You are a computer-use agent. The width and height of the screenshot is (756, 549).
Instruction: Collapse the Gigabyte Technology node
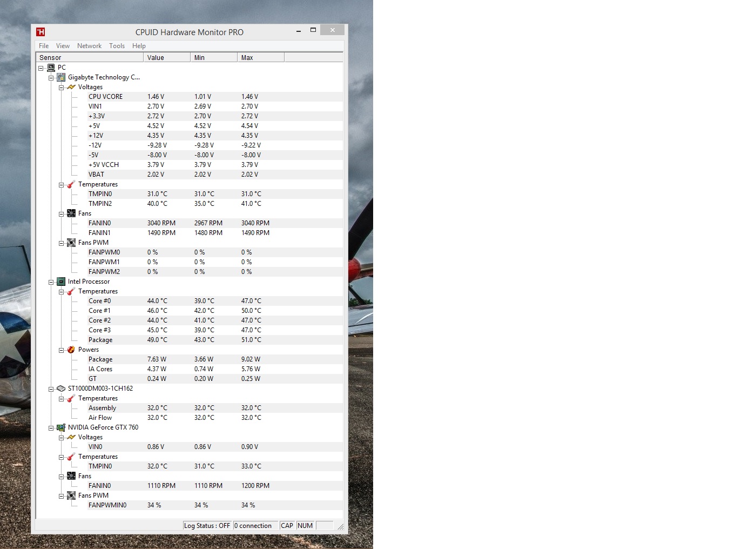(x=51, y=78)
